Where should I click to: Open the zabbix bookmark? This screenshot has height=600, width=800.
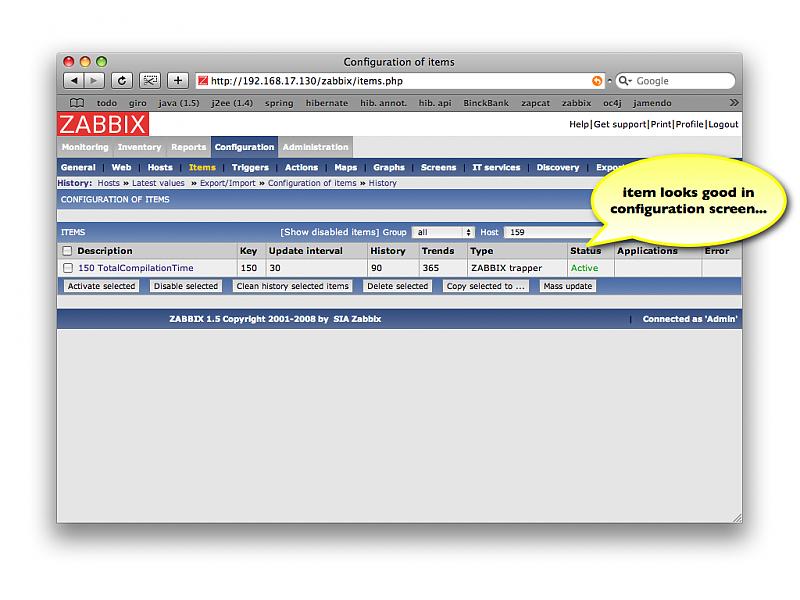click(x=577, y=103)
